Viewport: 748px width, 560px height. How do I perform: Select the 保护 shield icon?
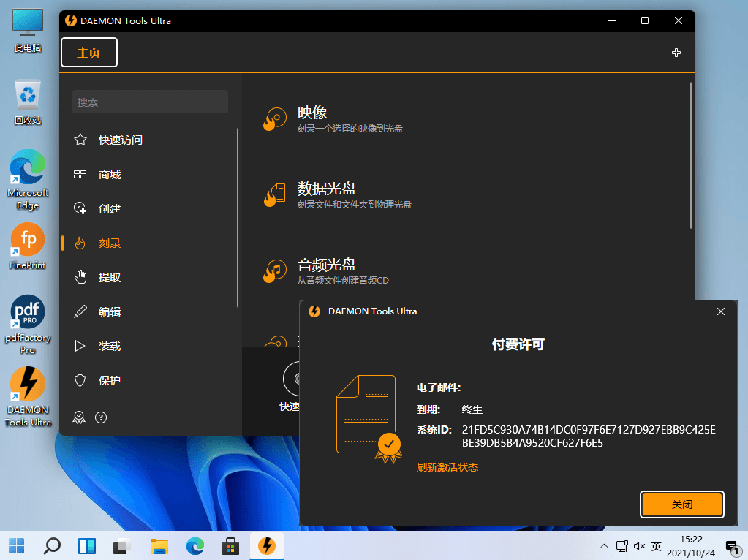pyautogui.click(x=80, y=380)
